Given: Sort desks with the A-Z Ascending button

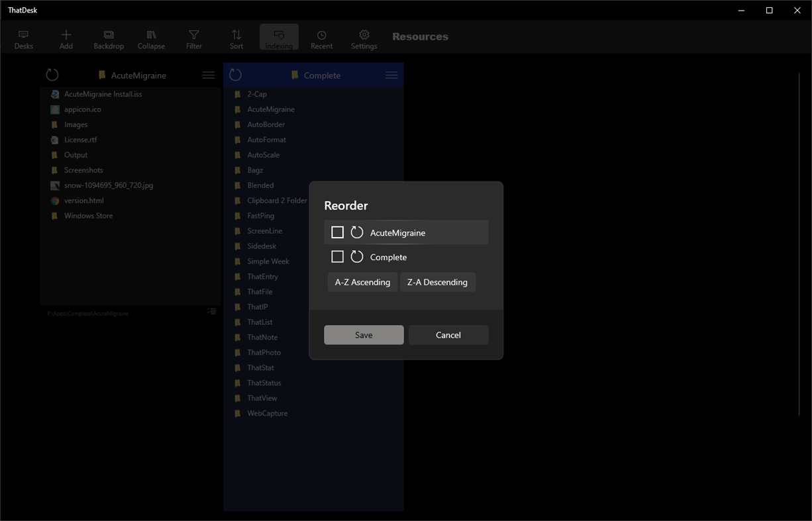Looking at the screenshot, I should pyautogui.click(x=362, y=282).
